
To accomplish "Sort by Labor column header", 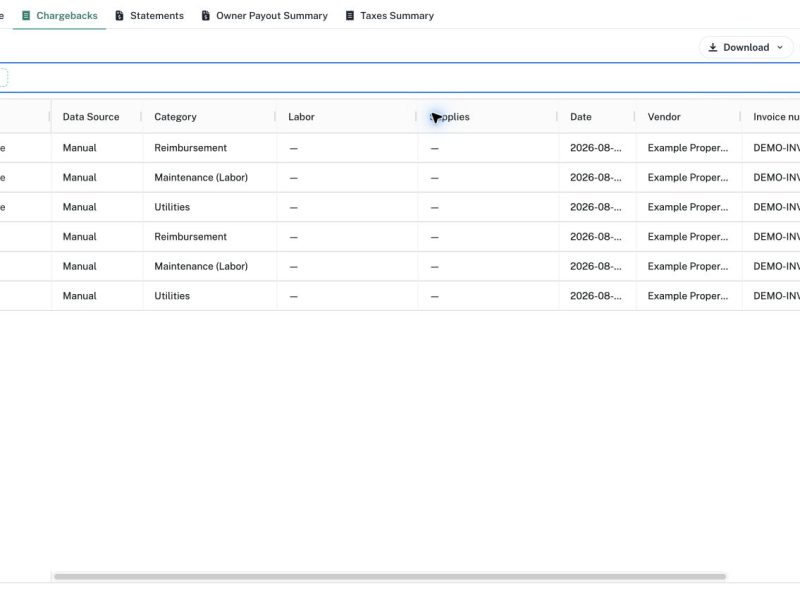I will point(301,117).
